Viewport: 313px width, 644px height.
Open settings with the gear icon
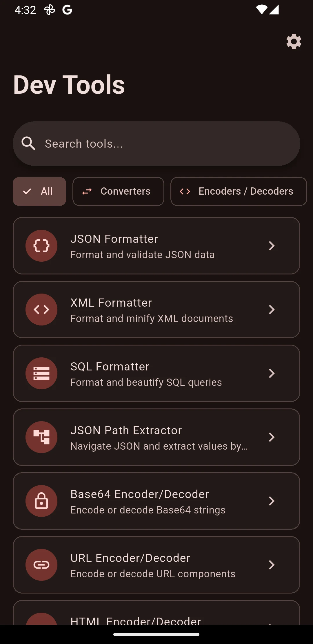(x=294, y=41)
